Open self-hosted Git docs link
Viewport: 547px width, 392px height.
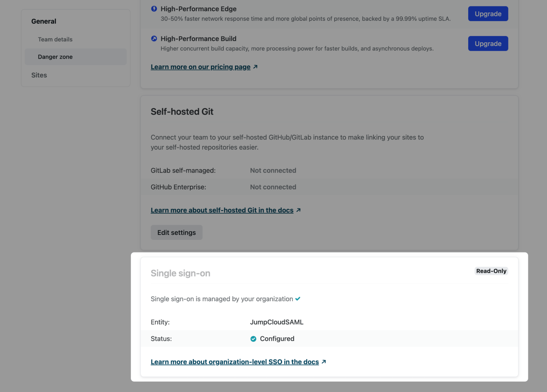coord(222,210)
